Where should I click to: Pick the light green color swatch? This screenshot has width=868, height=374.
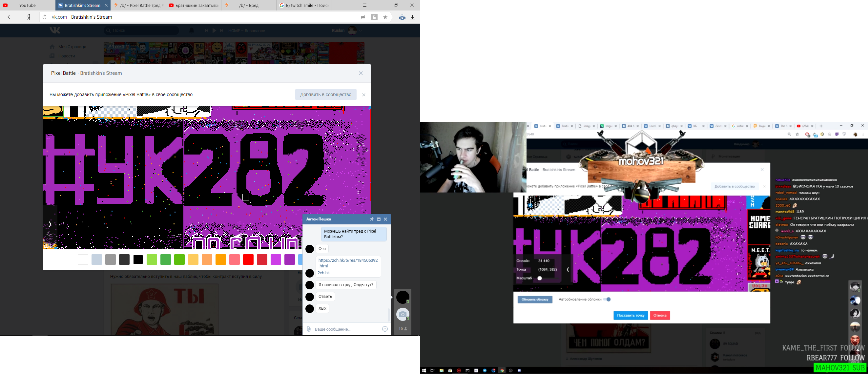pos(152,260)
